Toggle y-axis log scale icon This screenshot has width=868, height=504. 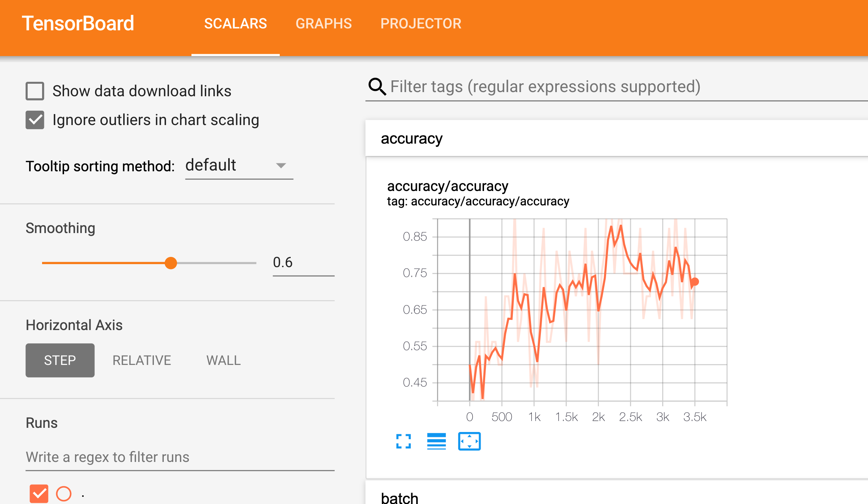[x=436, y=441]
